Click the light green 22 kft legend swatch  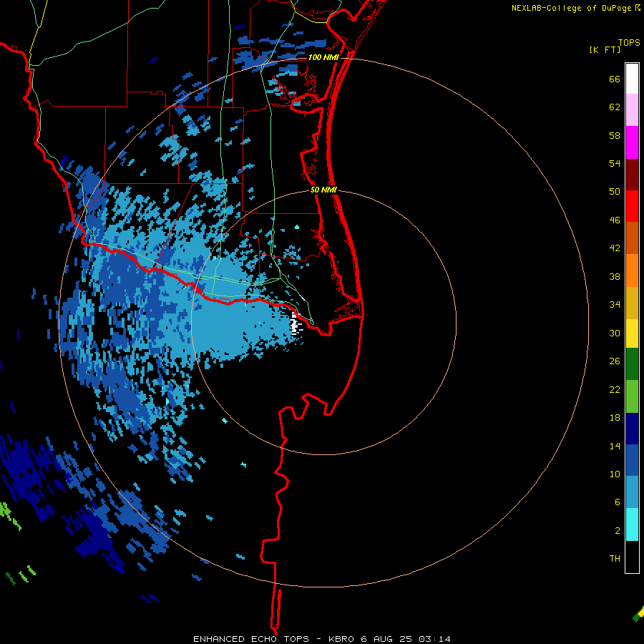[632, 396]
